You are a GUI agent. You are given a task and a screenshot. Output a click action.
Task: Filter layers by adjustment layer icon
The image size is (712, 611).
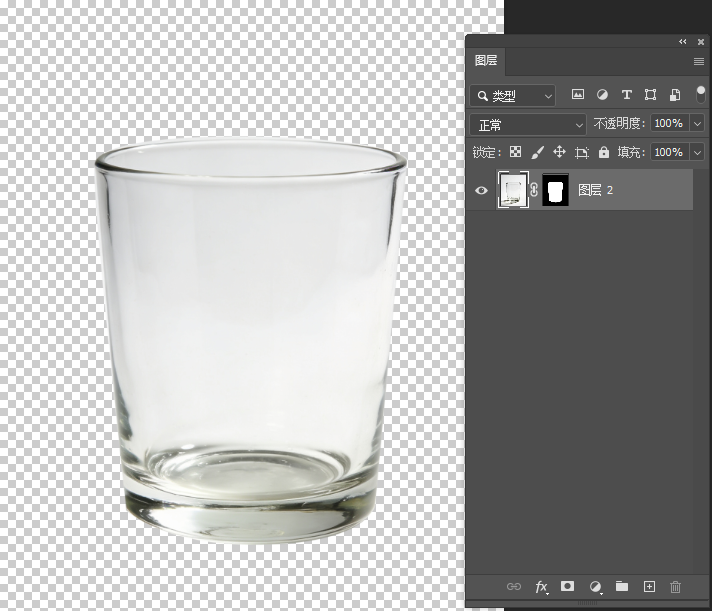tap(602, 95)
